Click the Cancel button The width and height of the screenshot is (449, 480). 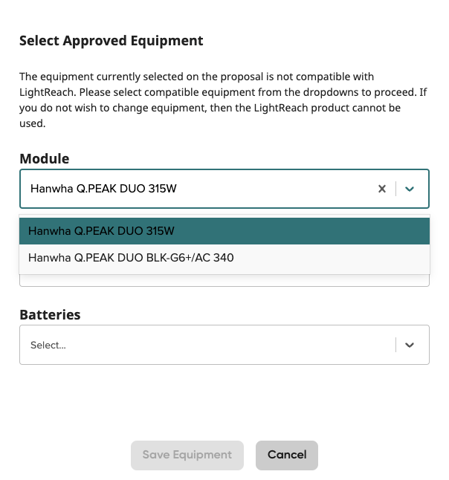287,455
